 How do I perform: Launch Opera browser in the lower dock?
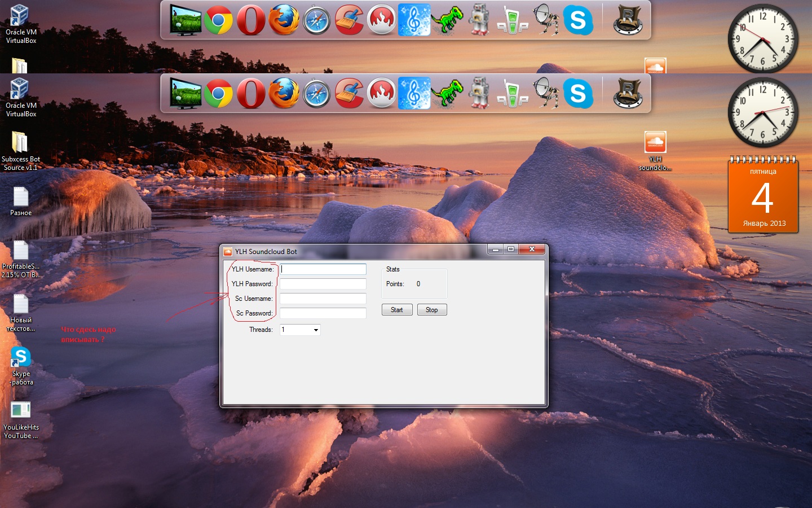point(251,93)
